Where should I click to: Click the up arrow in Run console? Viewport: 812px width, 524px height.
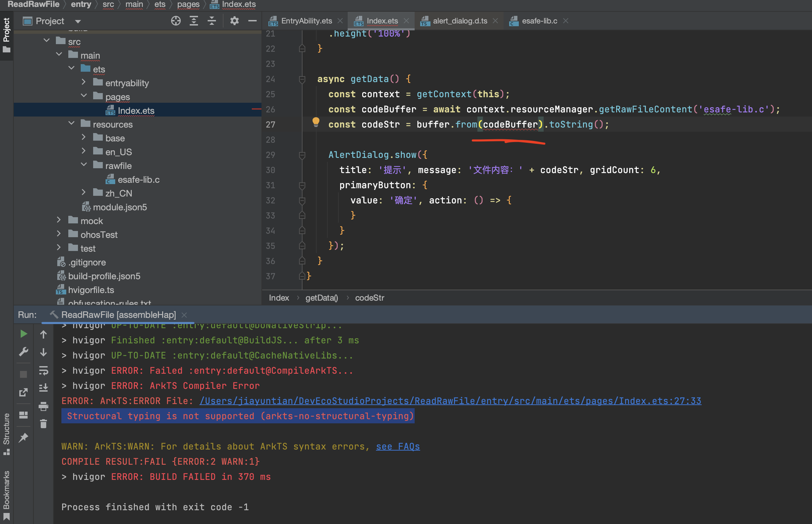pos(43,334)
